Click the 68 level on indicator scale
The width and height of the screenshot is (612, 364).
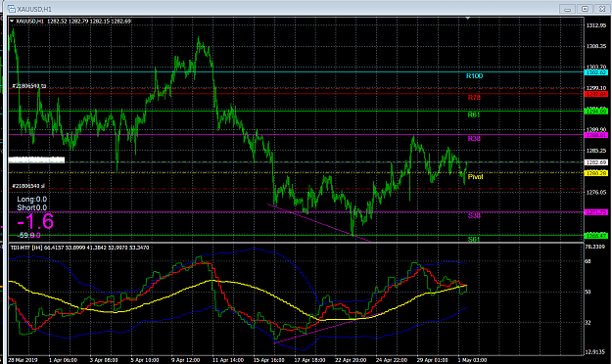[x=588, y=261]
